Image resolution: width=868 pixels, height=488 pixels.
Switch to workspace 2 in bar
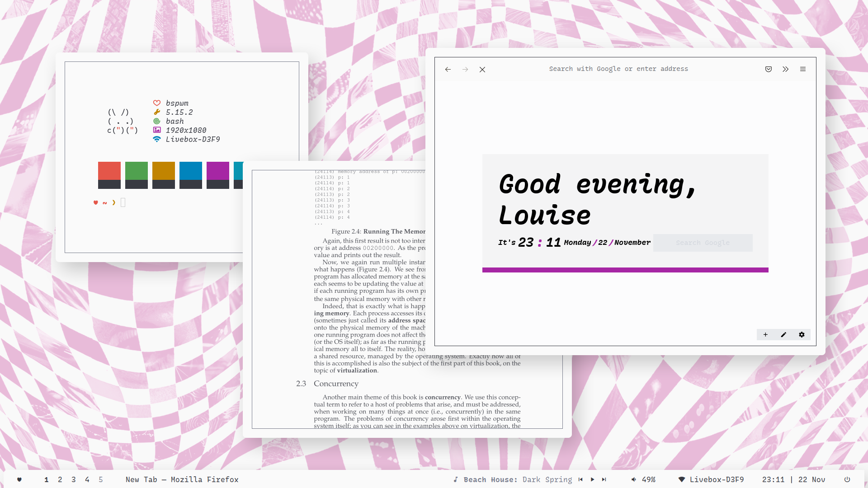(x=60, y=479)
